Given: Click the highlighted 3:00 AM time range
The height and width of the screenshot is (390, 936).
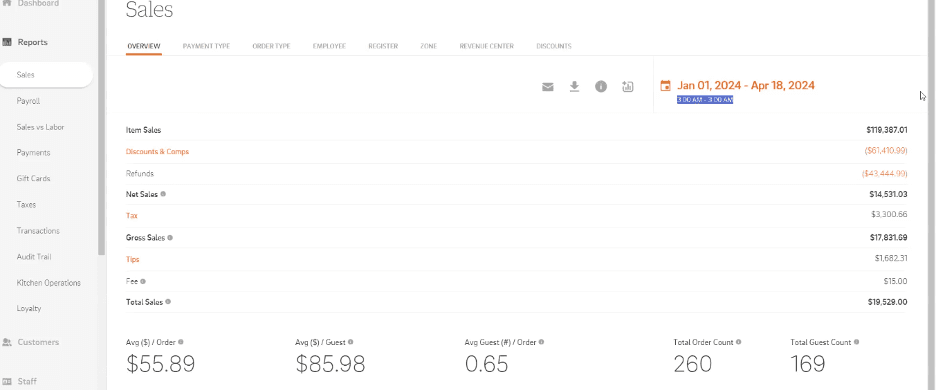Looking at the screenshot, I should tap(705, 100).
